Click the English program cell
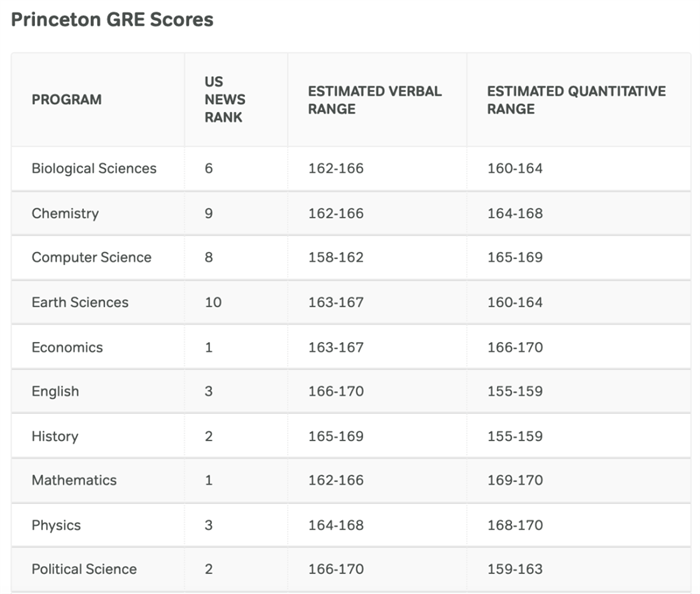The image size is (700, 594). (55, 391)
